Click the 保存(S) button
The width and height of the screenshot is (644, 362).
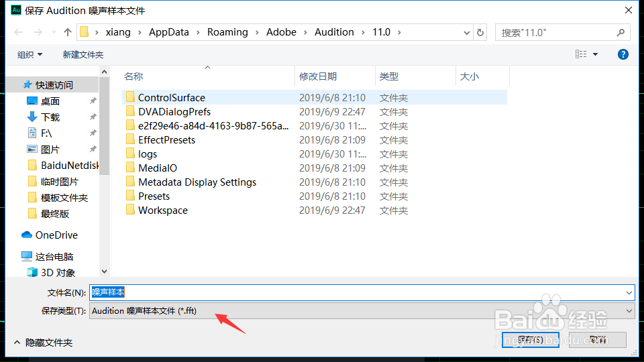[x=530, y=339]
